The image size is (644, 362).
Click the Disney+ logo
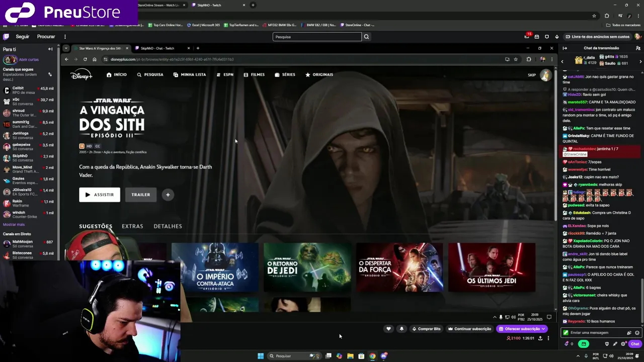[81, 75]
